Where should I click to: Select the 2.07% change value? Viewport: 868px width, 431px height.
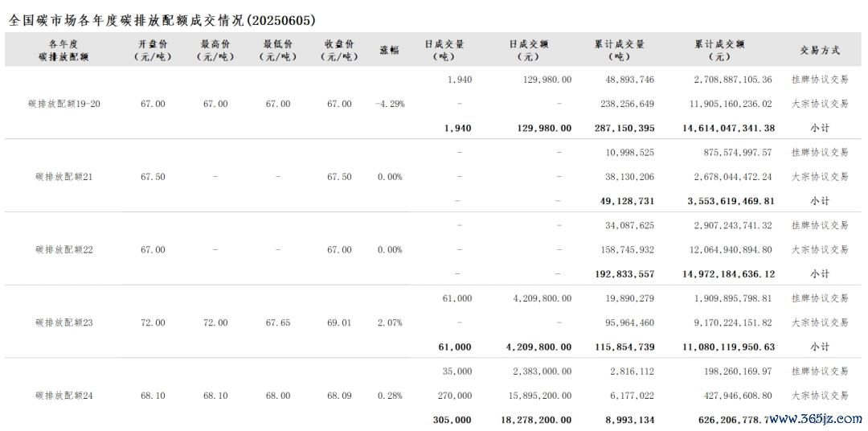coord(390,322)
